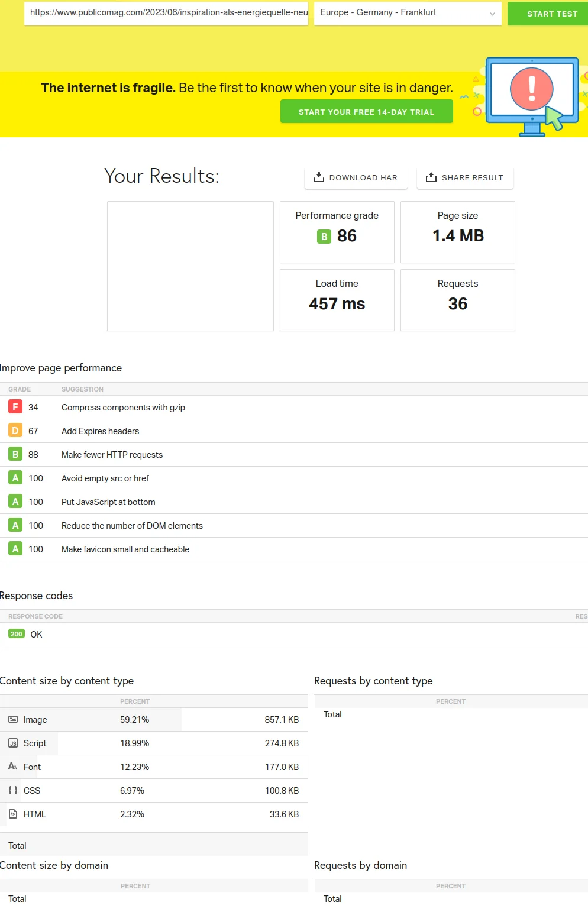Viewport: 588px width, 912px height.
Task: Expand the Make fewer HTTP requests suggestion
Action: [x=112, y=455]
